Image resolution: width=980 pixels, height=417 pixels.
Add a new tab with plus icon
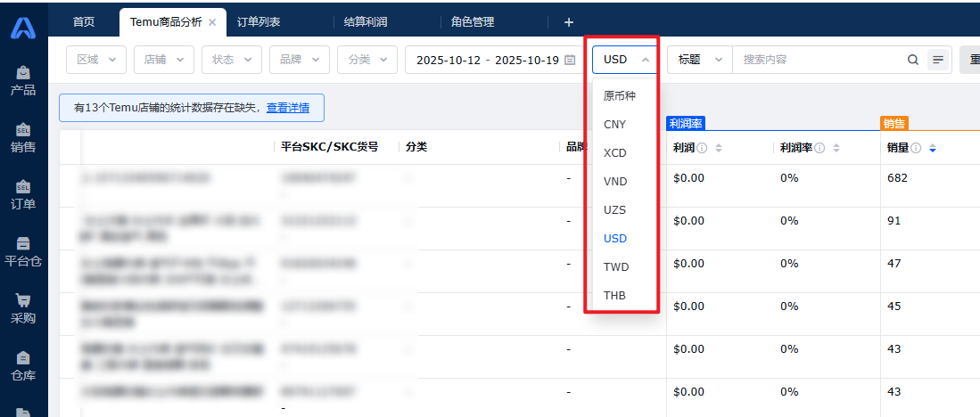click(569, 22)
